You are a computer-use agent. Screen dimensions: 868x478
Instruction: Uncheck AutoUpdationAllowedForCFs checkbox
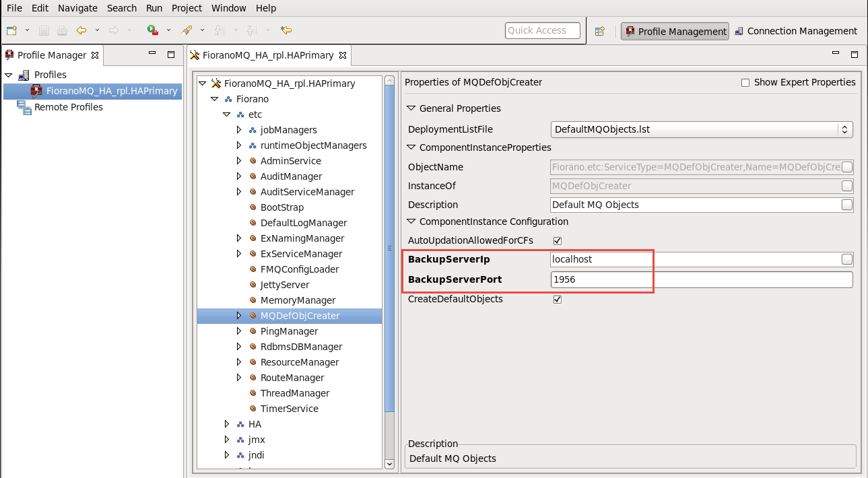[557, 240]
